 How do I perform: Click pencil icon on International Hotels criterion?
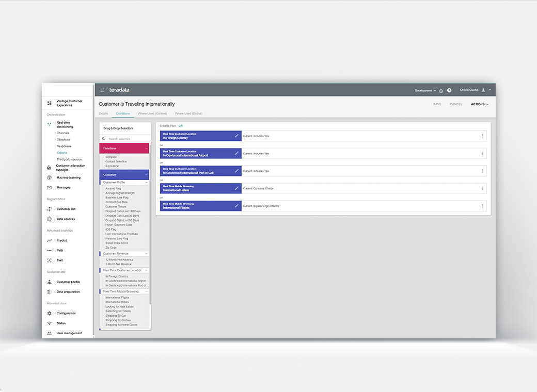(236, 188)
